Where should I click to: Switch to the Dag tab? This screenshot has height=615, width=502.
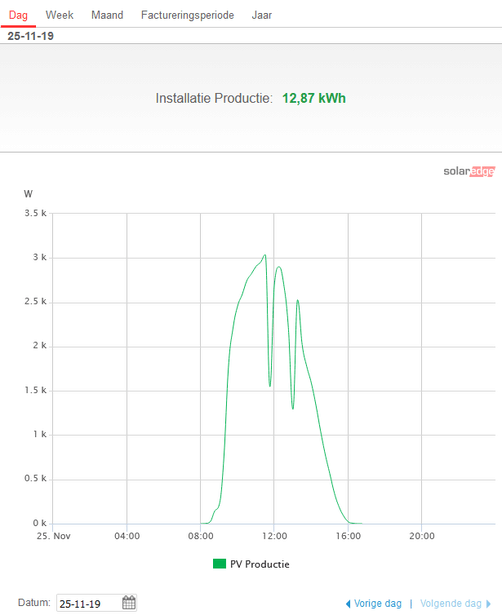click(x=18, y=15)
